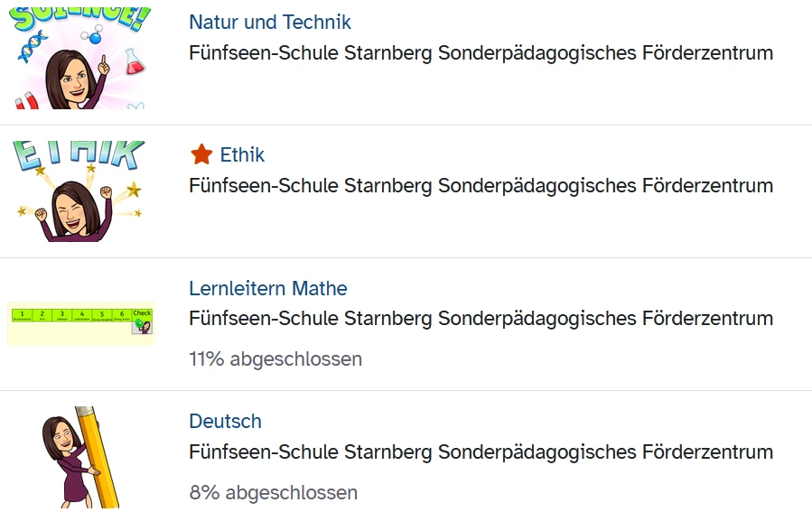This screenshot has width=812, height=512.
Task: Click the favorite star next to Ethik
Action: [x=201, y=155]
